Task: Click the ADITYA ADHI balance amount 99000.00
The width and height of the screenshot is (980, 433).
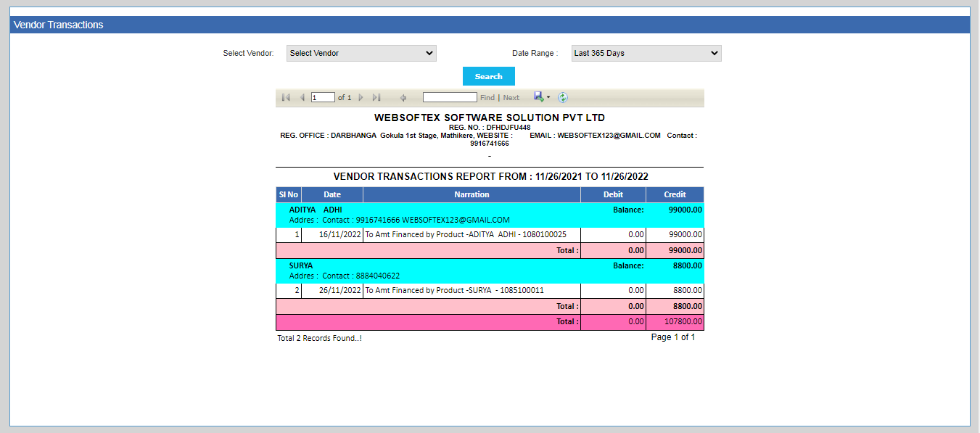Action: [685, 210]
